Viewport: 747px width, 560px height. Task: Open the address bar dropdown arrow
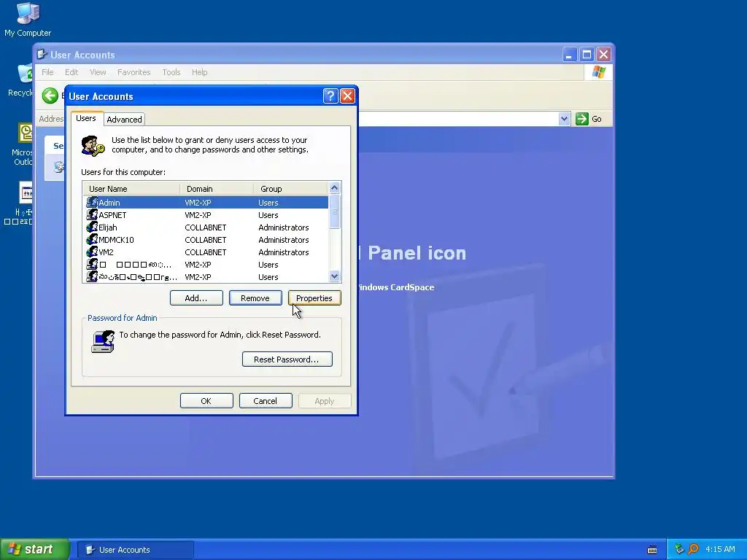click(564, 119)
